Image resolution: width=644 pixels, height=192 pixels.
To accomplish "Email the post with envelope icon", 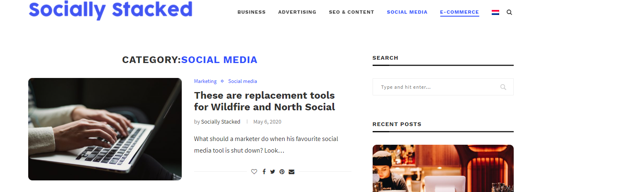I will [291, 172].
